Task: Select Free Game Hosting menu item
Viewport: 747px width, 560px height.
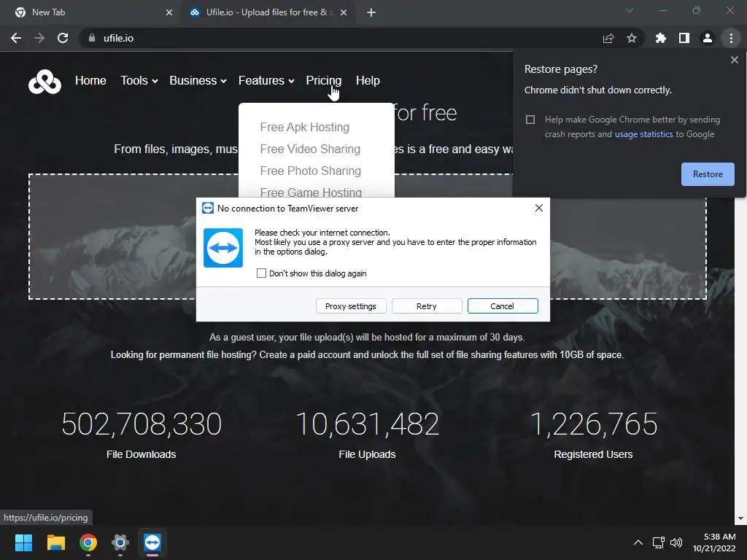Action: click(x=311, y=192)
